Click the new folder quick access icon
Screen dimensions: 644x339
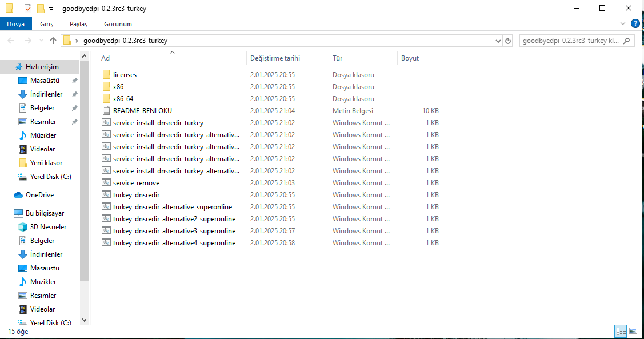[x=40, y=8]
